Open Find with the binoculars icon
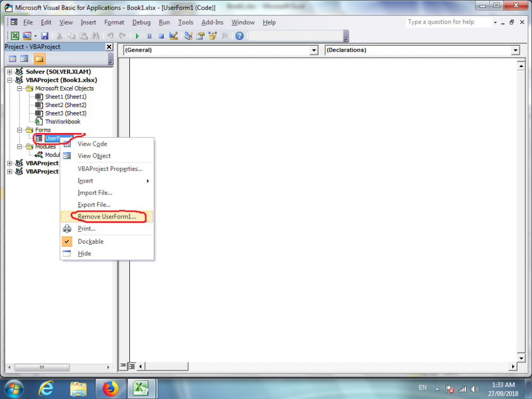The width and height of the screenshot is (532, 399). 95,36
